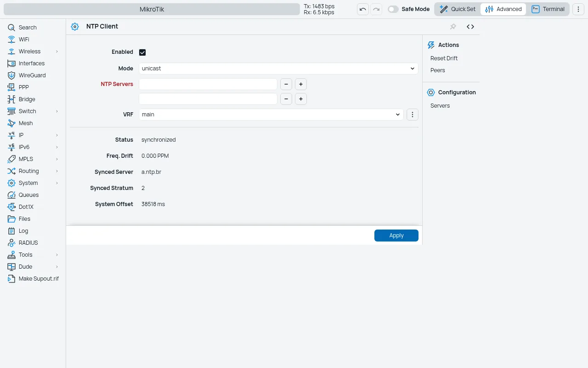The height and width of the screenshot is (368, 588).
Task: Expand the IP sidebar submenu
Action: coord(57,135)
